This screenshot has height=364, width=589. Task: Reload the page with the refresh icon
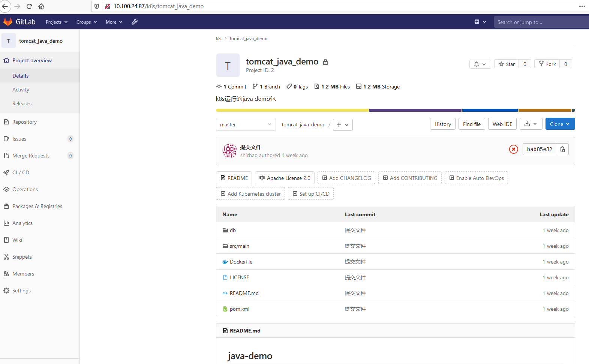coord(30,6)
